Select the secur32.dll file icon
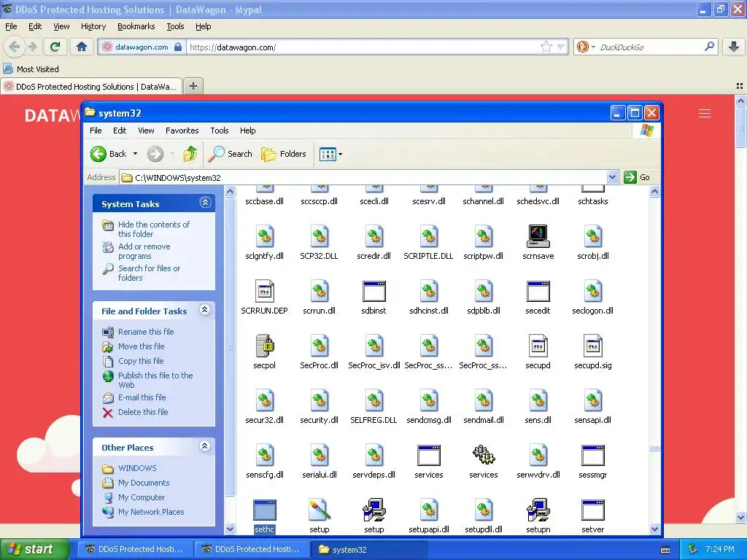This screenshot has width=747, height=560. [x=264, y=400]
